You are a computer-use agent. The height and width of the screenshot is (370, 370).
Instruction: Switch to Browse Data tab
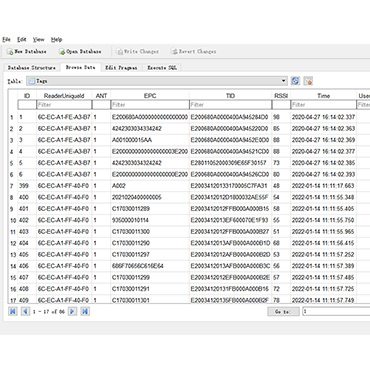(80, 67)
